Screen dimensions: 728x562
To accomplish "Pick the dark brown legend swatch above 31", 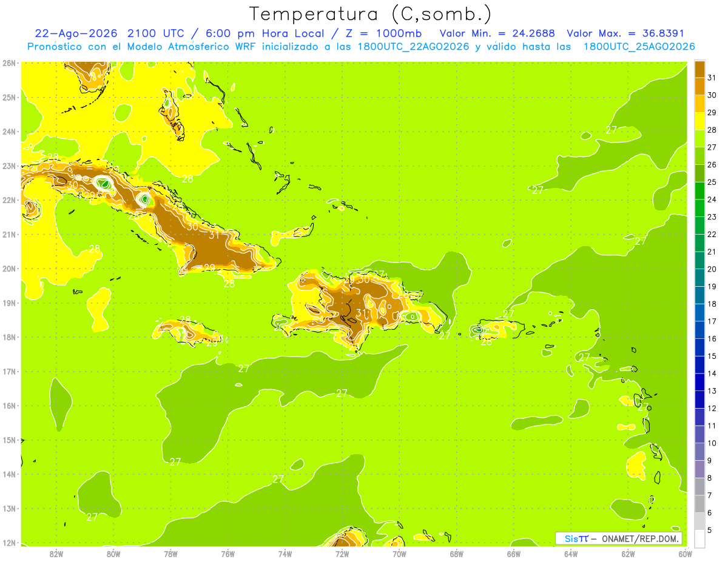I will (699, 69).
